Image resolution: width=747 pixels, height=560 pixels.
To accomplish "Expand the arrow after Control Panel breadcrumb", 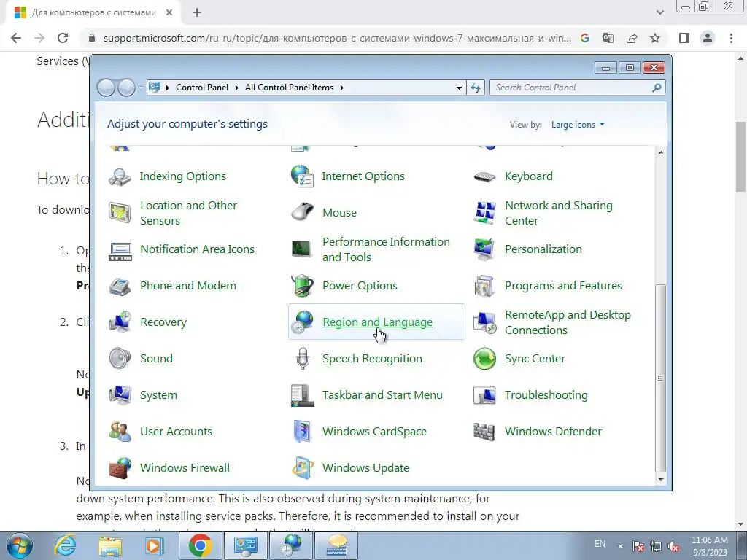I will coord(237,87).
